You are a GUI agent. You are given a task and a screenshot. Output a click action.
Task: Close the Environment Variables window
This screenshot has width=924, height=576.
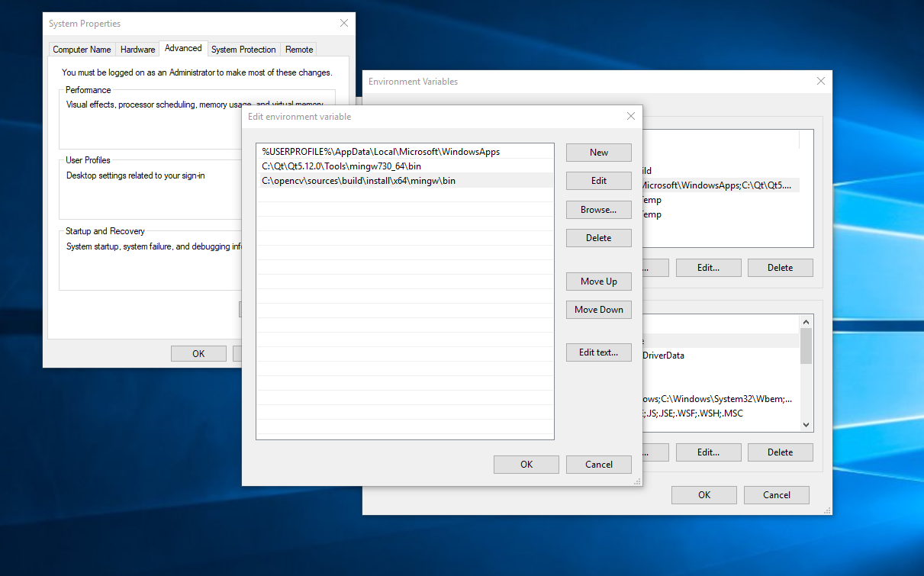pyautogui.click(x=820, y=81)
